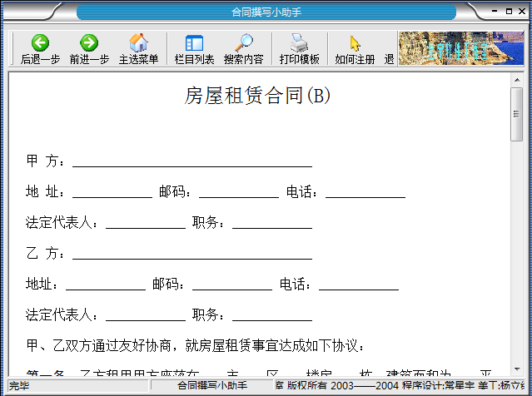Click the vertical scrollbar thumb

pyautogui.click(x=516, y=114)
